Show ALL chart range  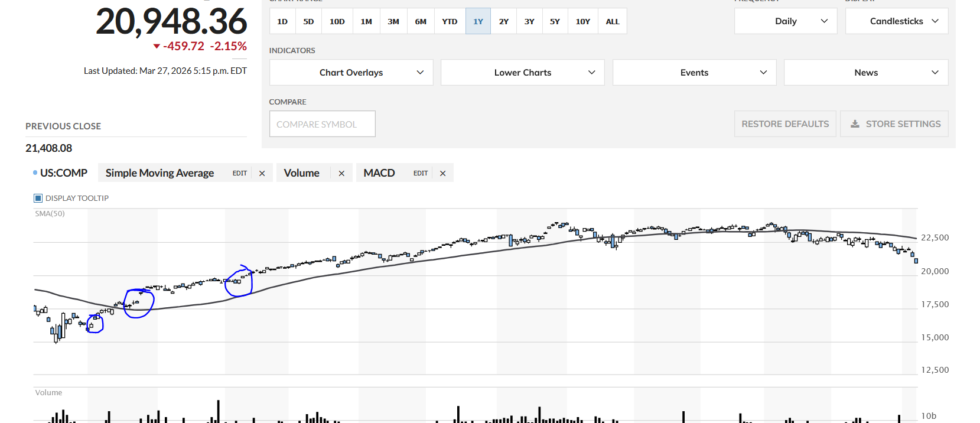point(613,21)
